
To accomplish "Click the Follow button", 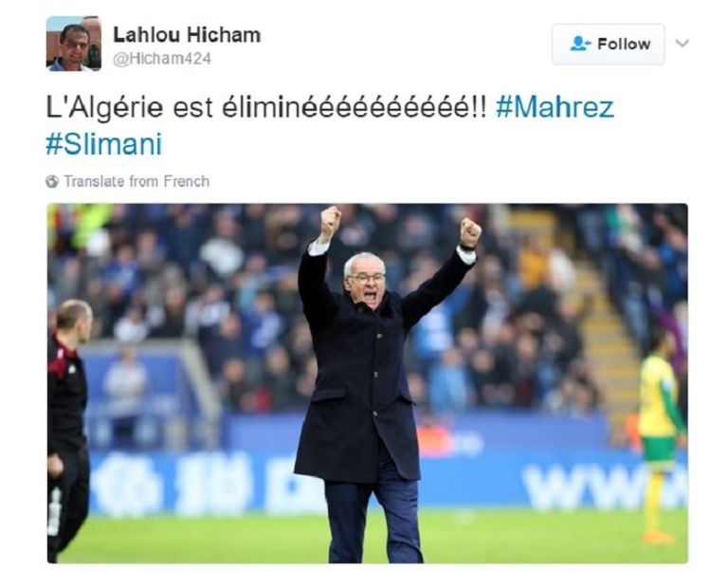I will click(x=608, y=45).
